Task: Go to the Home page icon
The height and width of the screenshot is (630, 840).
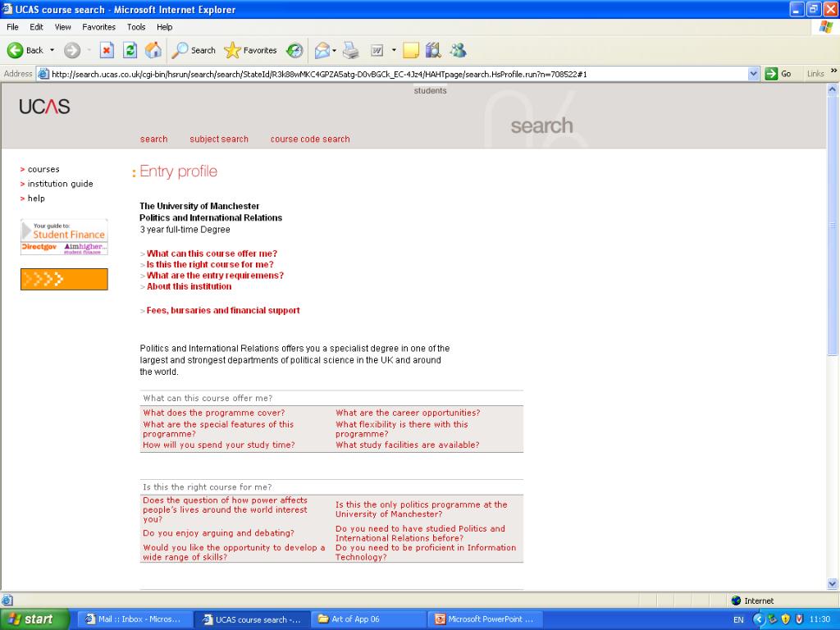Action: (x=153, y=50)
